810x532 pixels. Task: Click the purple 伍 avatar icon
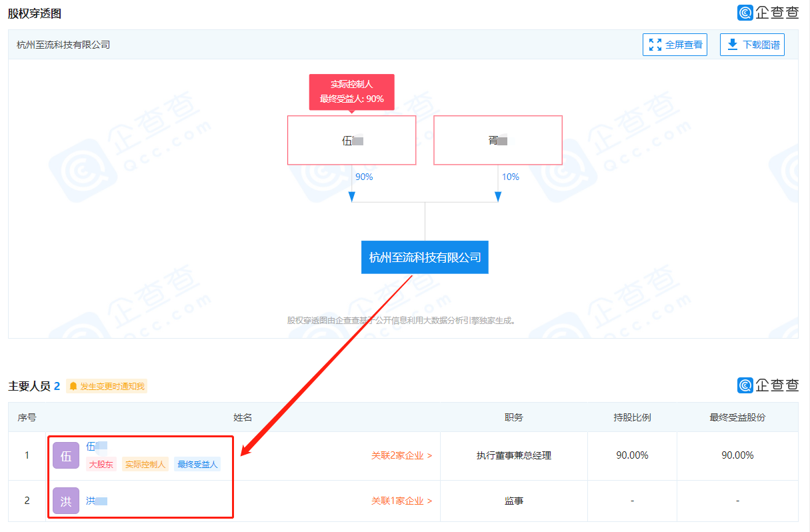coord(66,456)
